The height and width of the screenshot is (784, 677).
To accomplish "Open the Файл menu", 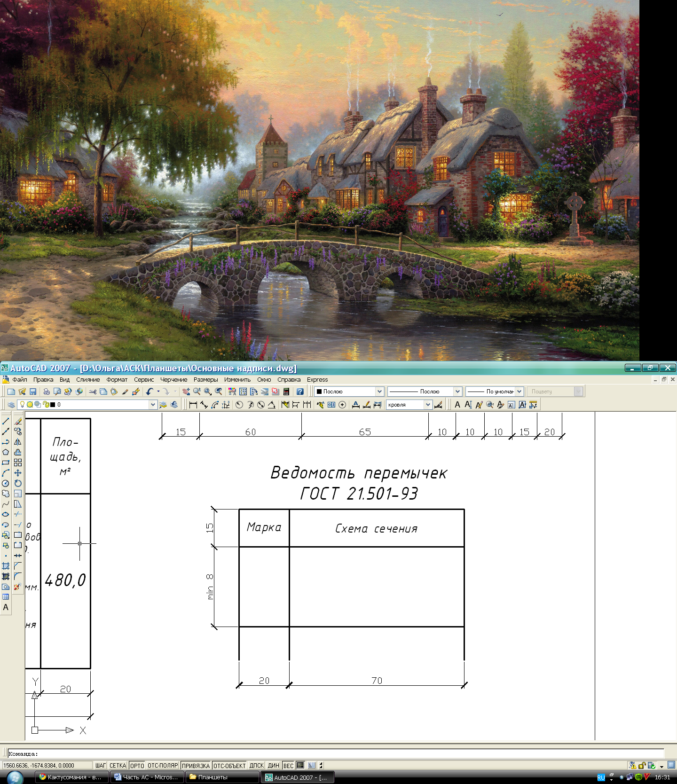I will click(20, 380).
